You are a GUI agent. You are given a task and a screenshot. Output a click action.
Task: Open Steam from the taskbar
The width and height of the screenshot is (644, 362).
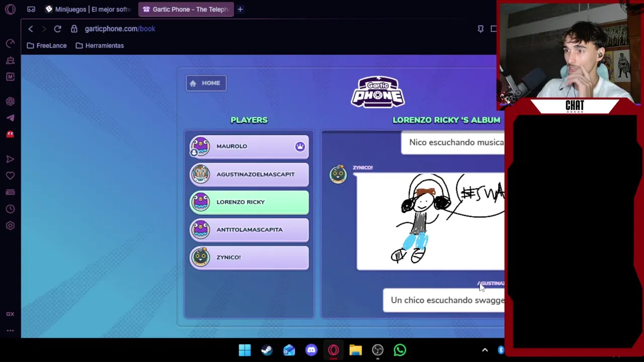click(267, 350)
